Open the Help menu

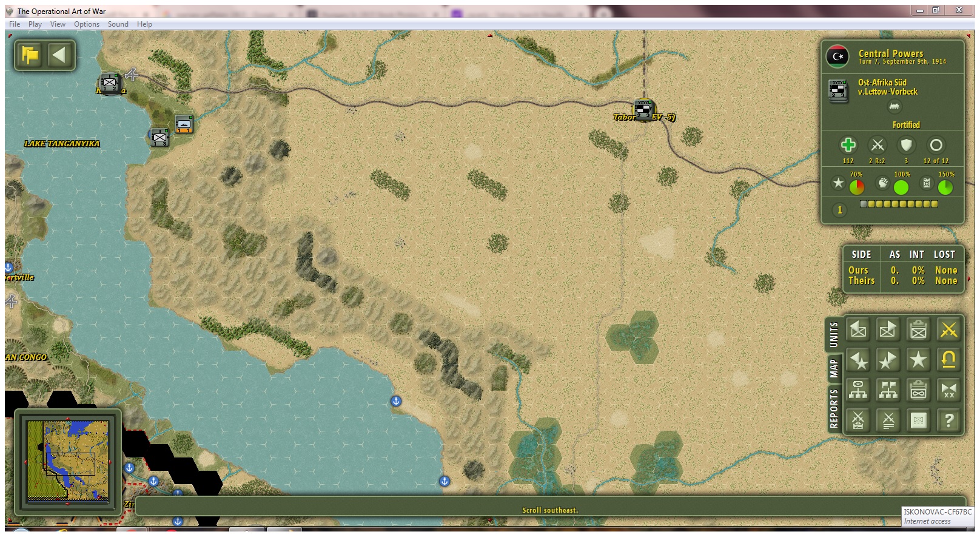tap(144, 24)
